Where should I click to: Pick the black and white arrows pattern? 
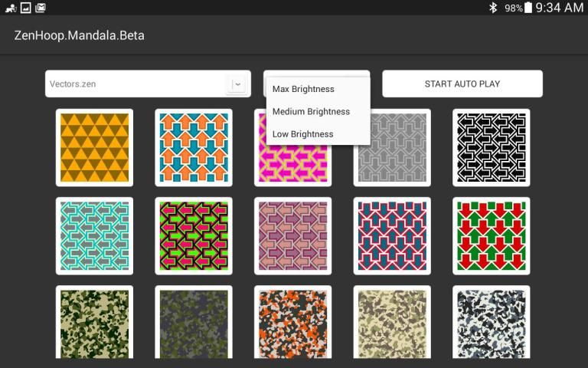coord(491,147)
